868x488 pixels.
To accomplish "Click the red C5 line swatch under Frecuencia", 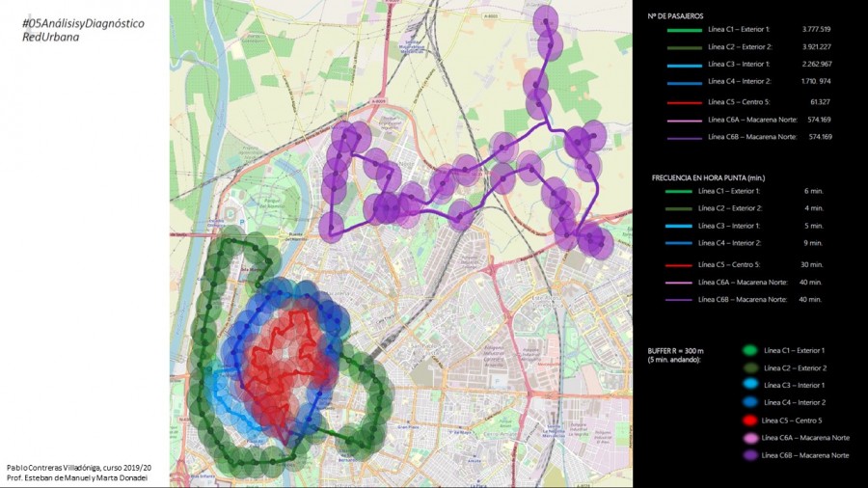I will coord(676,264).
